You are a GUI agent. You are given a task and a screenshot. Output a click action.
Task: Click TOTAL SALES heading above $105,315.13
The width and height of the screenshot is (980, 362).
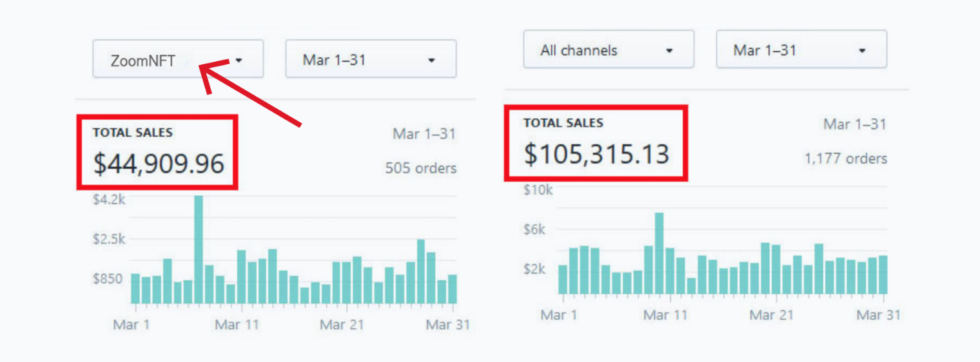(x=563, y=123)
